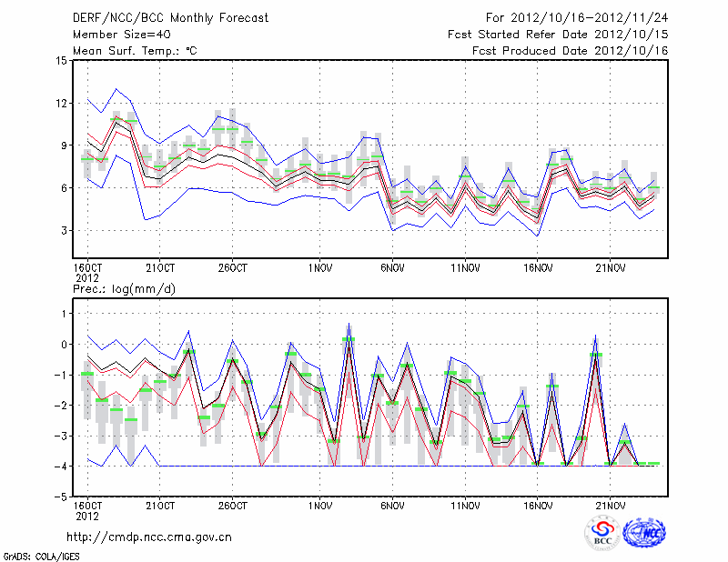Click the Prec.: log(mm/d) label
728x562 pixels.
click(x=124, y=288)
